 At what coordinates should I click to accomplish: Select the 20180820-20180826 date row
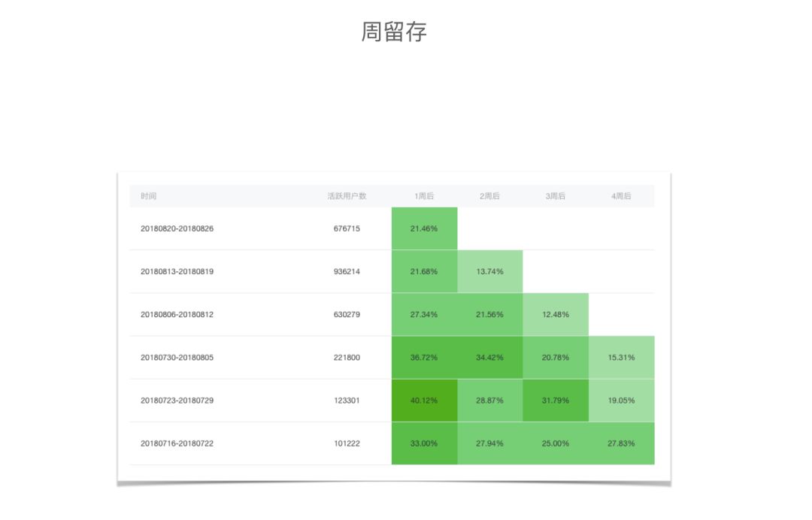(392, 228)
